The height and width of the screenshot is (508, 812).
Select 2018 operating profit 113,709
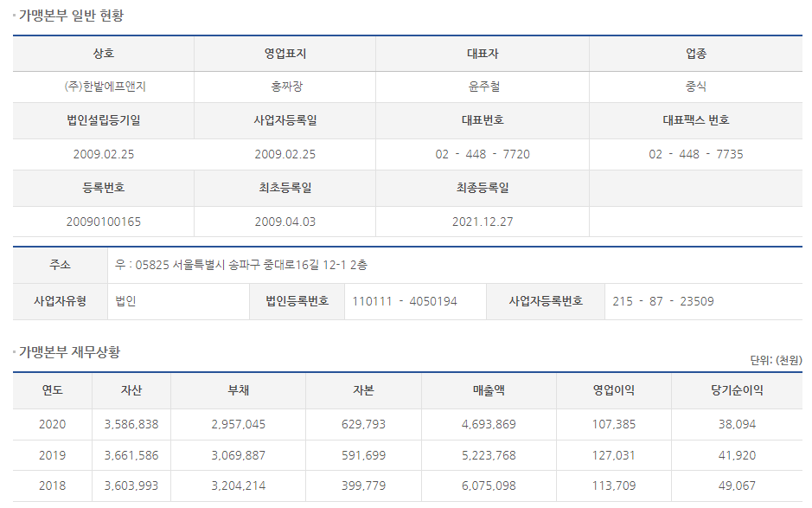[x=614, y=485]
